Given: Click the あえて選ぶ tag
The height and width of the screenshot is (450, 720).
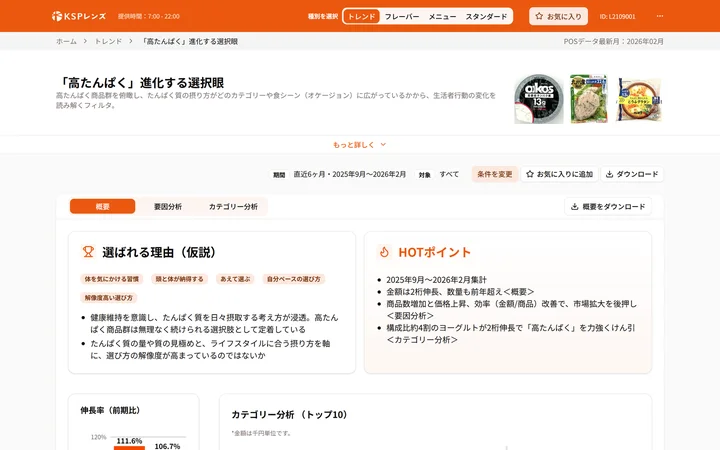Looking at the screenshot, I should tap(235, 279).
